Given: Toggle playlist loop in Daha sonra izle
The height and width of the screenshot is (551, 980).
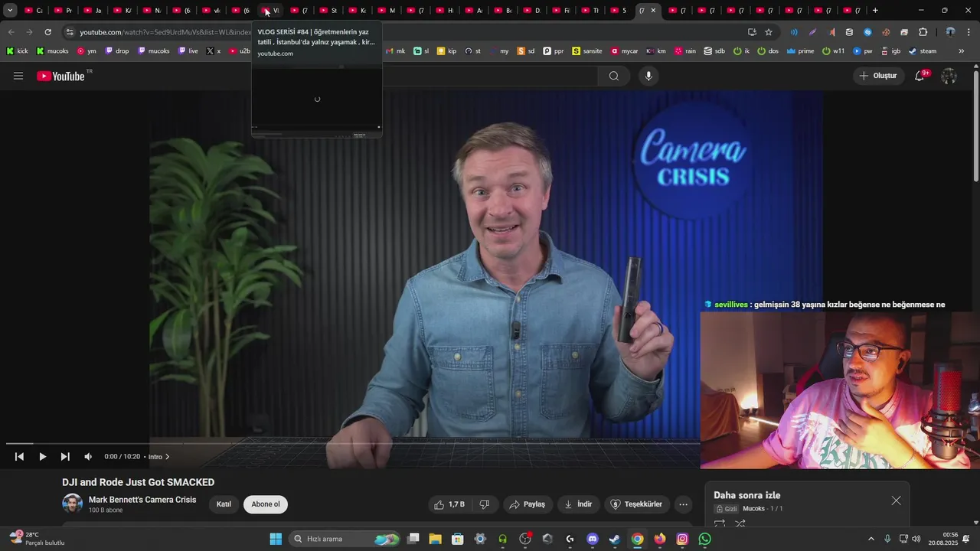Looking at the screenshot, I should pos(720,524).
